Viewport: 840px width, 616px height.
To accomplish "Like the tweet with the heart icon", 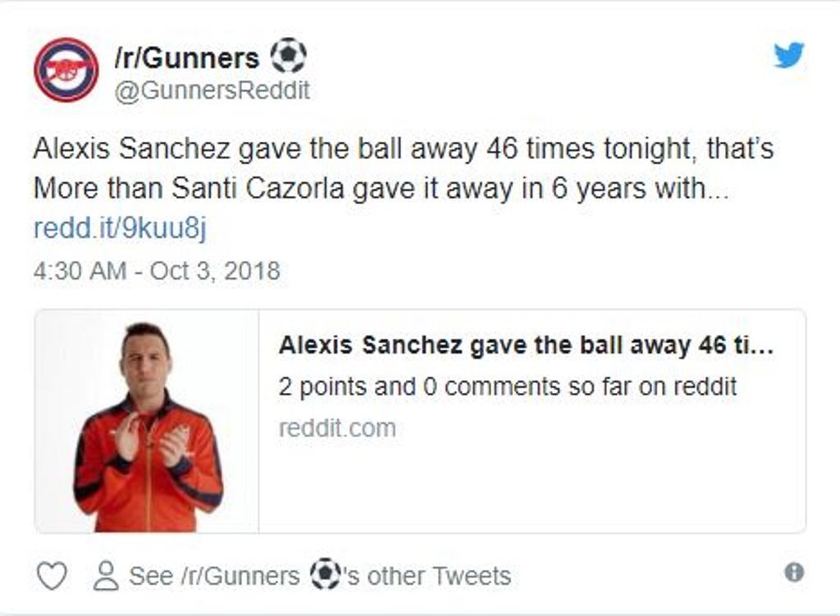I will [x=52, y=577].
